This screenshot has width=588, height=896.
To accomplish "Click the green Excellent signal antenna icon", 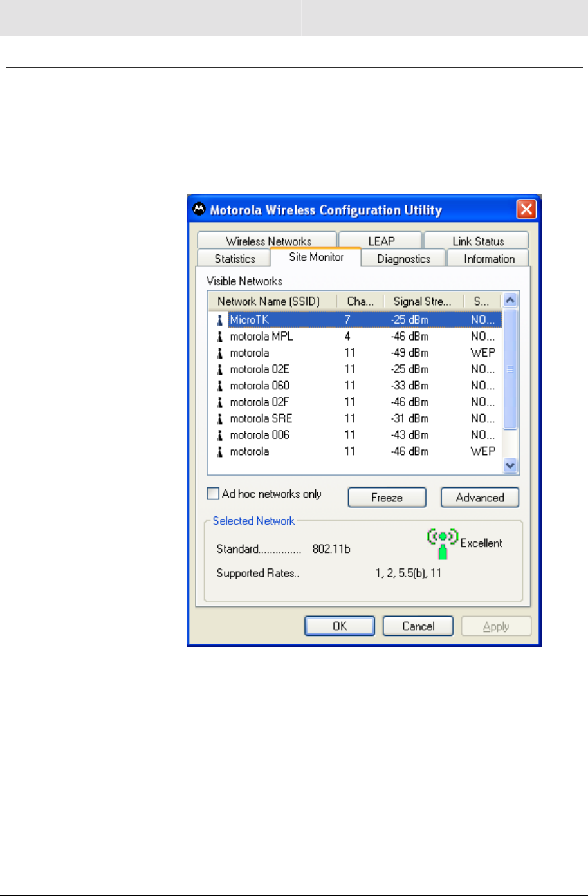I will point(443,544).
